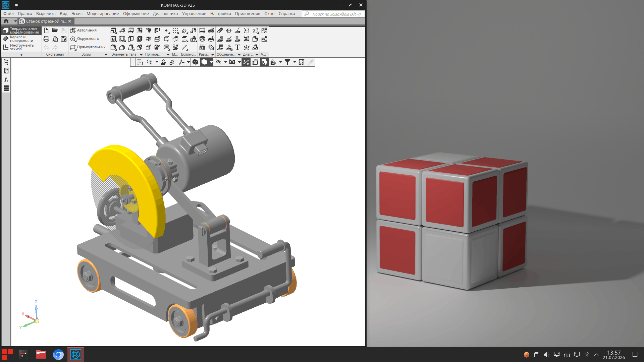Expand the Элементы тела panel dropdown
The image size is (644, 362).
(x=141, y=55)
